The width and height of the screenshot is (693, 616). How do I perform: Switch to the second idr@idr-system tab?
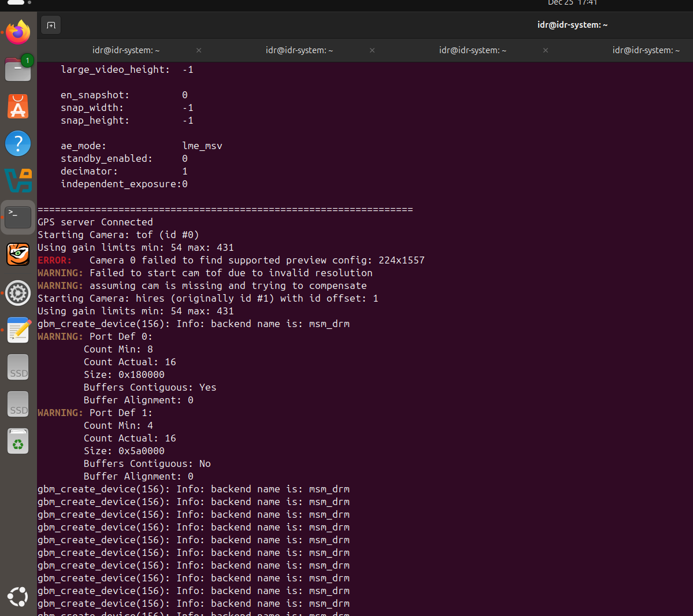(299, 50)
